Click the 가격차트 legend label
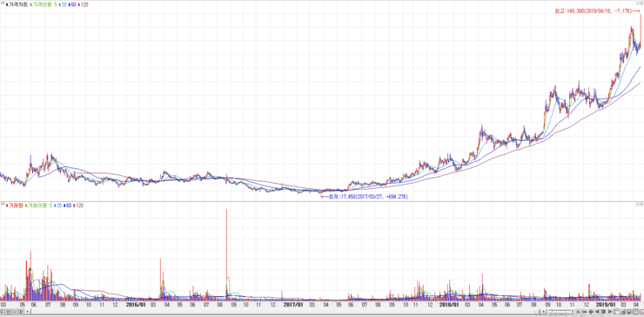The width and height of the screenshot is (644, 317). (18, 4)
